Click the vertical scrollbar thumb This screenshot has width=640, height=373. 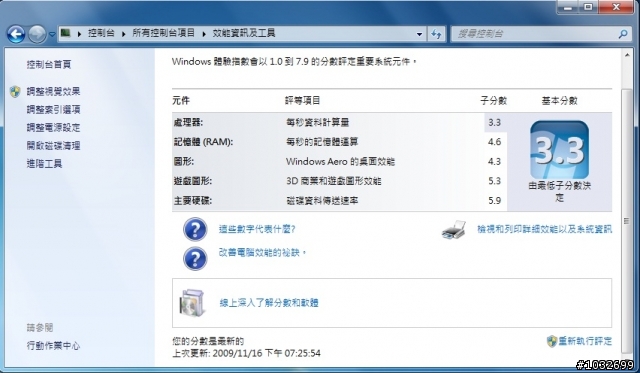pyautogui.click(x=627, y=221)
